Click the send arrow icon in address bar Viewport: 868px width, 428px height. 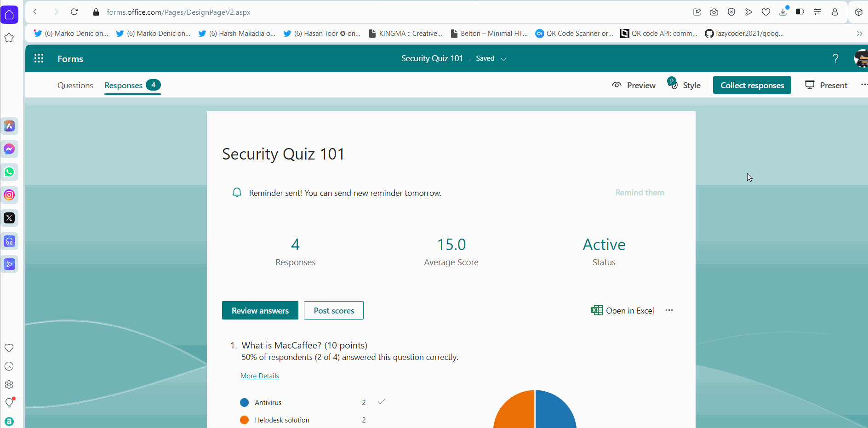tap(748, 12)
